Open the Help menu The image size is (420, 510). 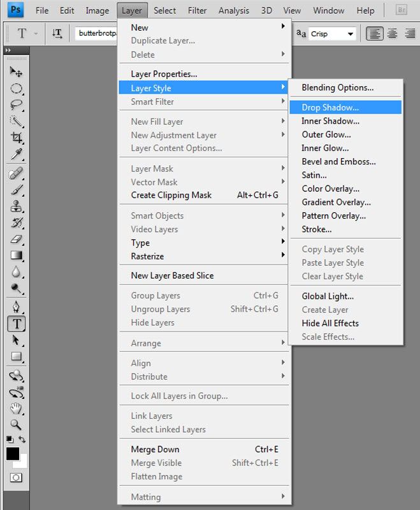point(365,11)
